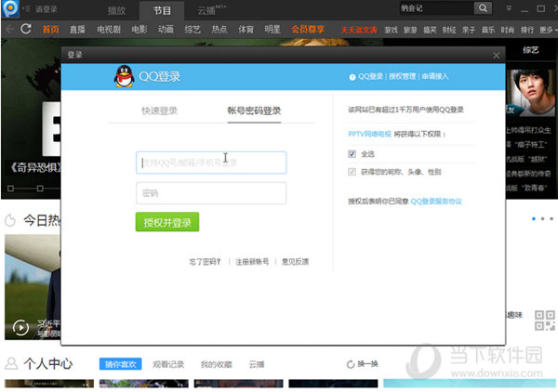Image resolution: width=558 pixels, height=392 pixels.
Task: Switch to the 帐号密码登录 tab
Action: tap(254, 111)
